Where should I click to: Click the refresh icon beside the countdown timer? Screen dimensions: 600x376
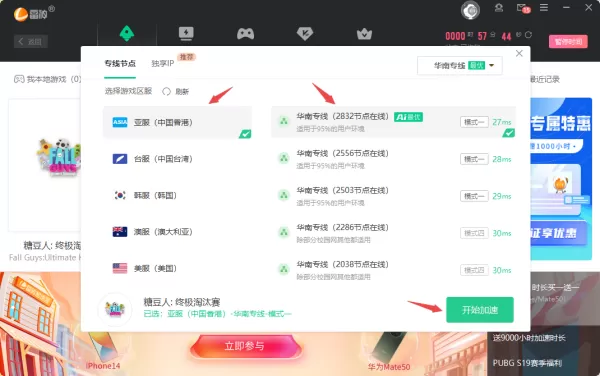click(x=528, y=35)
